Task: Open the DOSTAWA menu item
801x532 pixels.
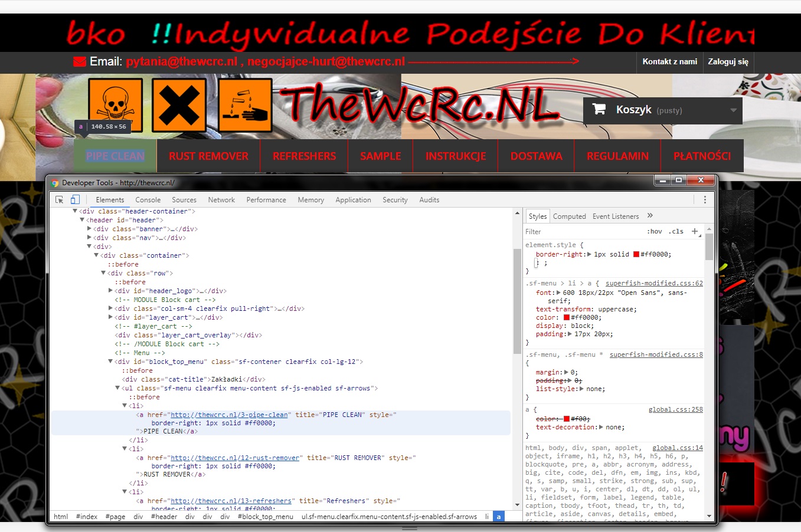Action: click(537, 156)
